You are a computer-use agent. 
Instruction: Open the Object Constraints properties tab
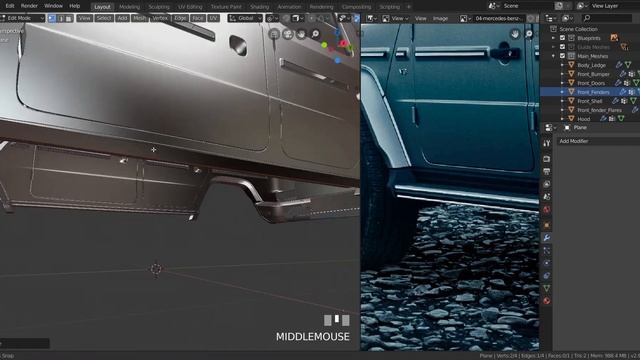[x=547, y=276]
